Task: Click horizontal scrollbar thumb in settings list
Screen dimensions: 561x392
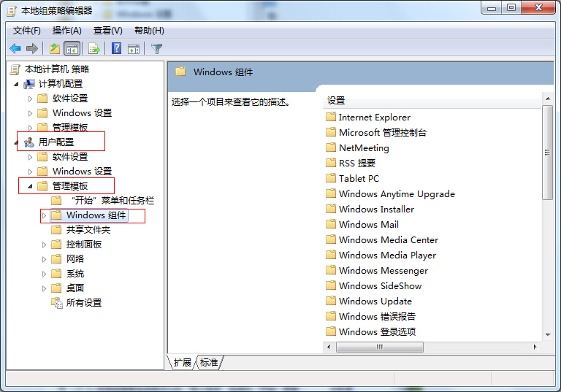Action: pos(380,347)
